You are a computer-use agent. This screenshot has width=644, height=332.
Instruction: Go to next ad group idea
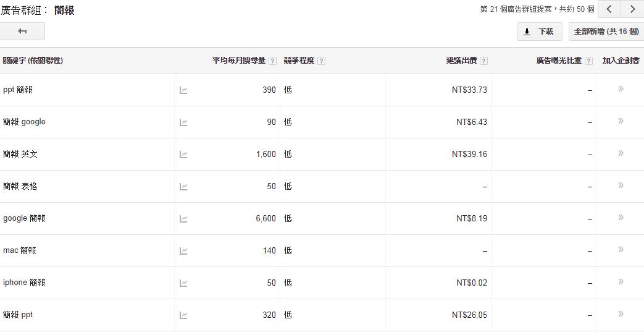tap(632, 9)
